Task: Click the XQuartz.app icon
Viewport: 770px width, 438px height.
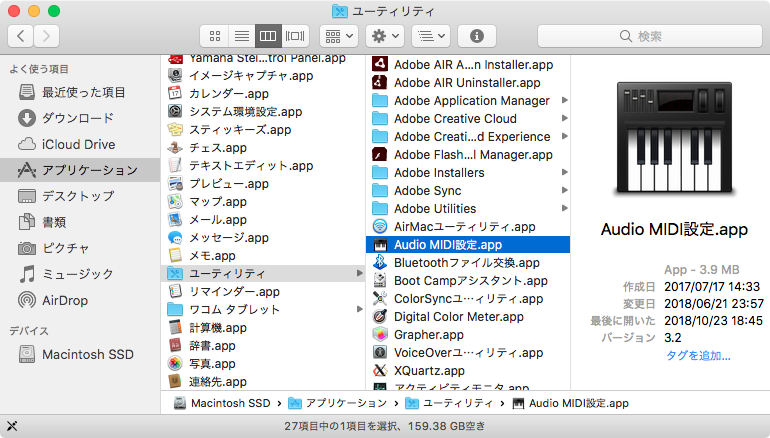Action: pos(380,370)
